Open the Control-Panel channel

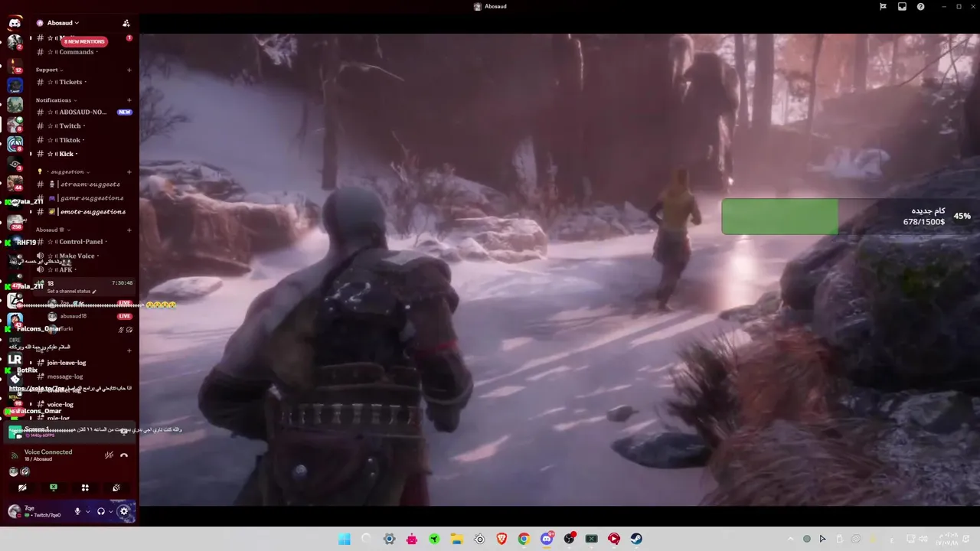pos(83,242)
